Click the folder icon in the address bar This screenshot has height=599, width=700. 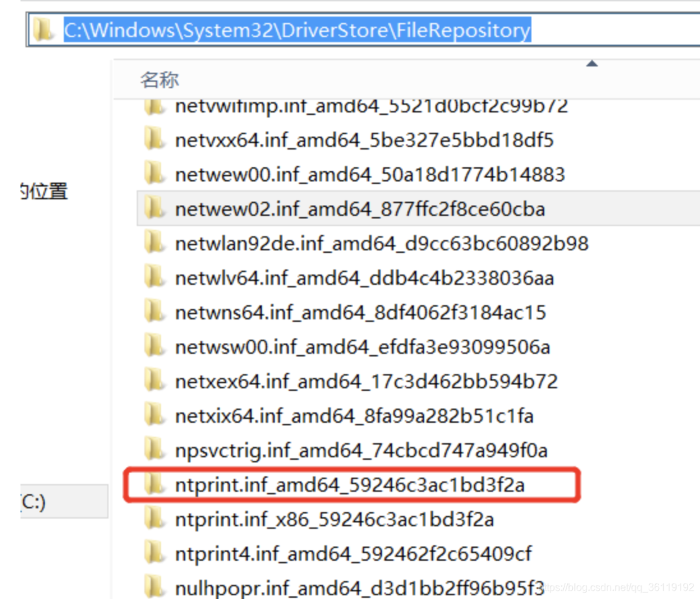pos(43,30)
